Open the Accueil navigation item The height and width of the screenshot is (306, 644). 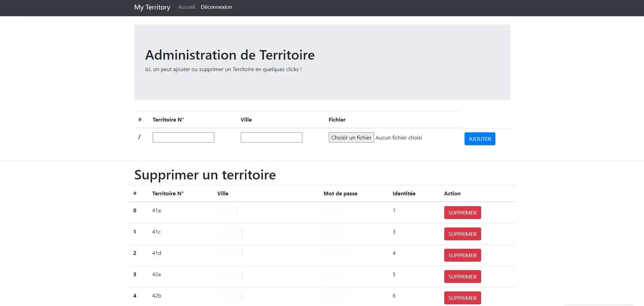[x=186, y=7]
